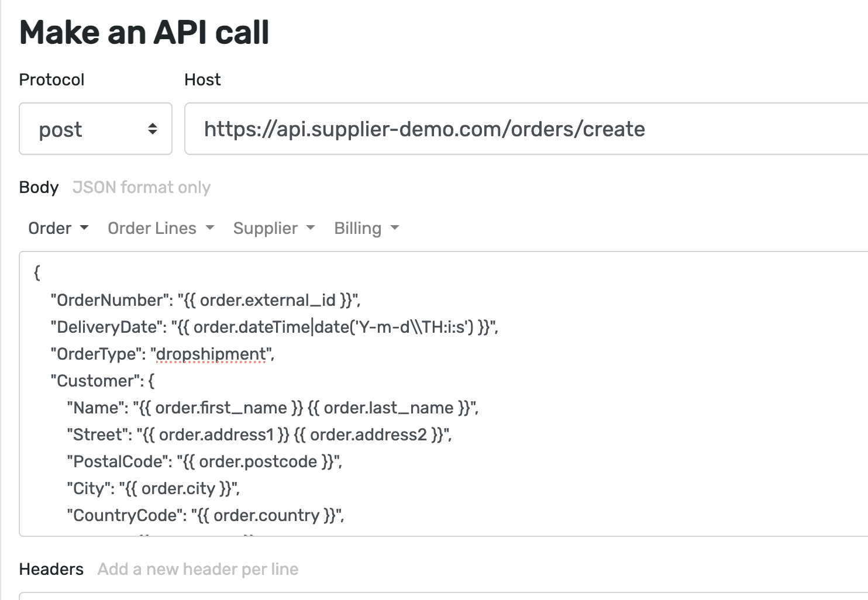The image size is (868, 600).
Task: Open the Supplier variables menu
Action: point(266,228)
